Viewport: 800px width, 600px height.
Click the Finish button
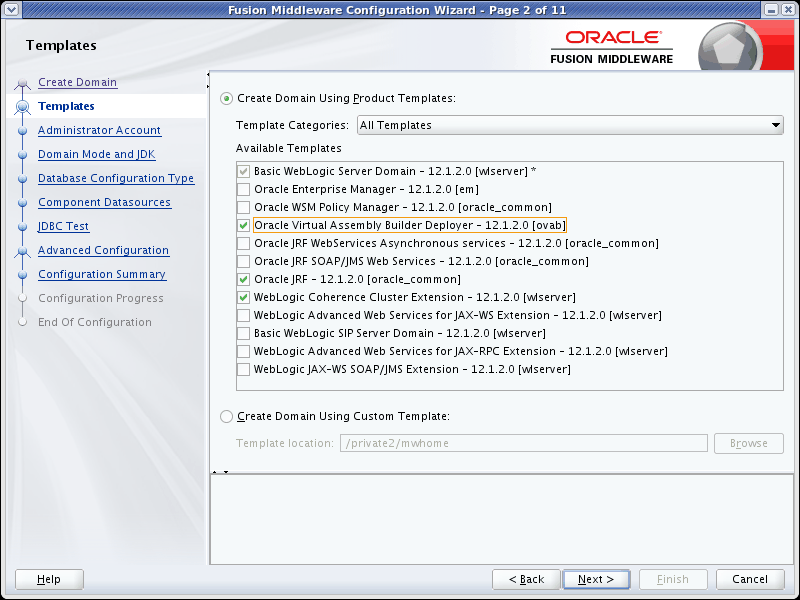[x=673, y=579]
